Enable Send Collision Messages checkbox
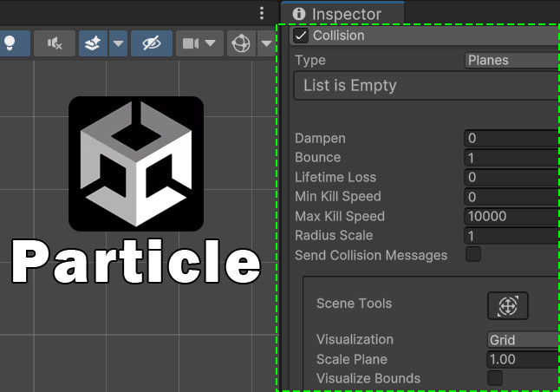This screenshot has height=392, width=560. click(x=473, y=255)
